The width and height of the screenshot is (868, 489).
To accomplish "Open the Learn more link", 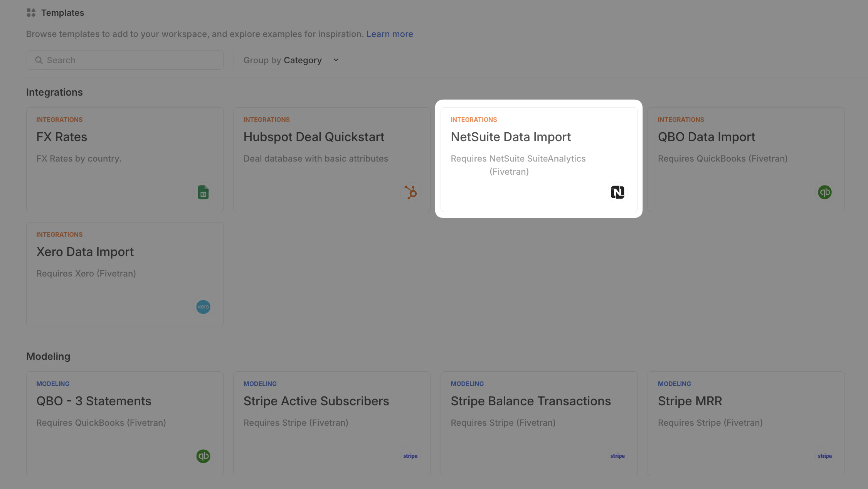I will [x=390, y=34].
